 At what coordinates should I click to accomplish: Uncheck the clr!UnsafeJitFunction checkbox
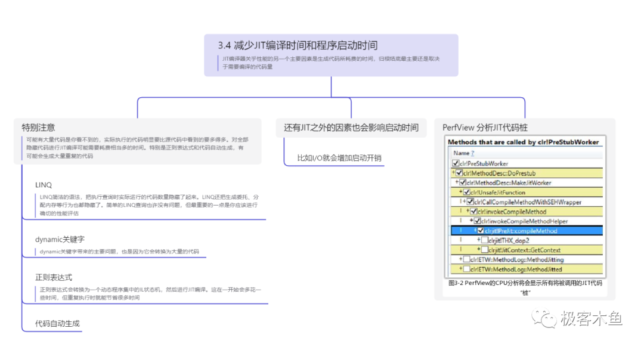(466, 192)
